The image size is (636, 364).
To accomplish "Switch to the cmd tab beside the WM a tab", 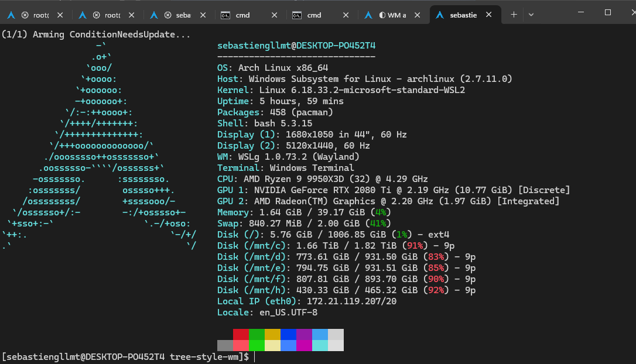I will tap(322, 15).
